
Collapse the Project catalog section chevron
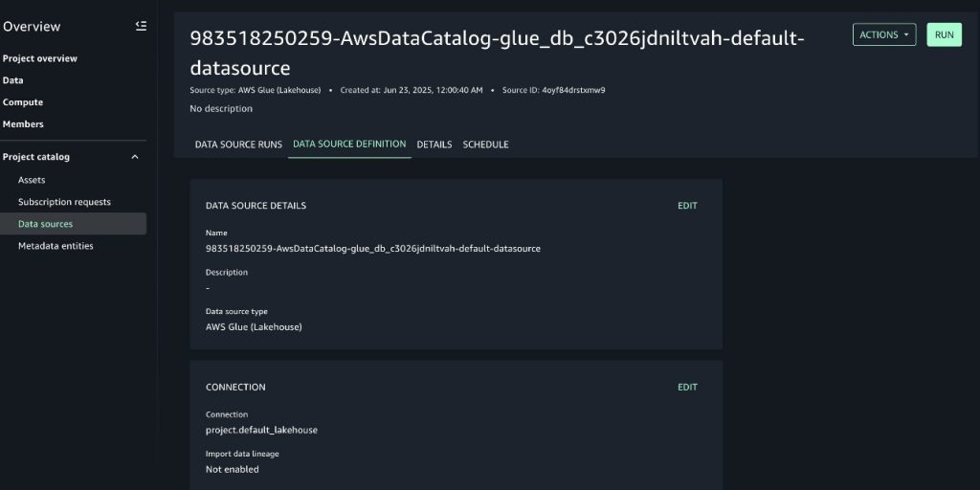pyautogui.click(x=134, y=157)
